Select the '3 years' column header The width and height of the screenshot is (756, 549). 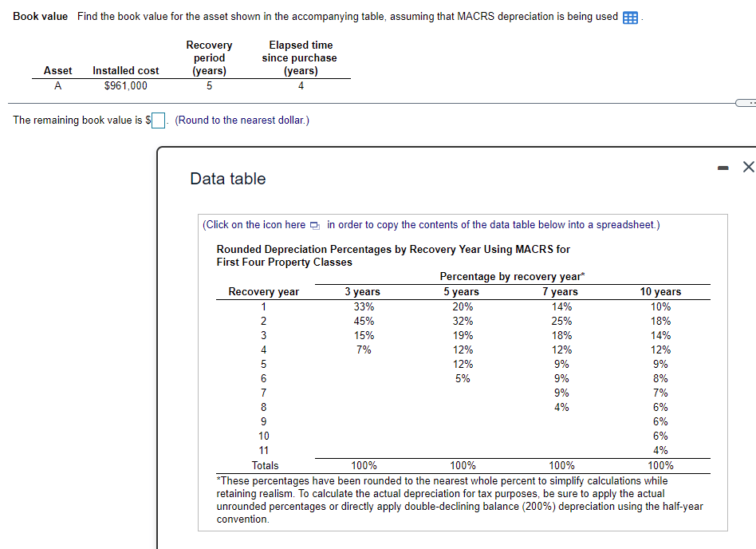(x=363, y=291)
